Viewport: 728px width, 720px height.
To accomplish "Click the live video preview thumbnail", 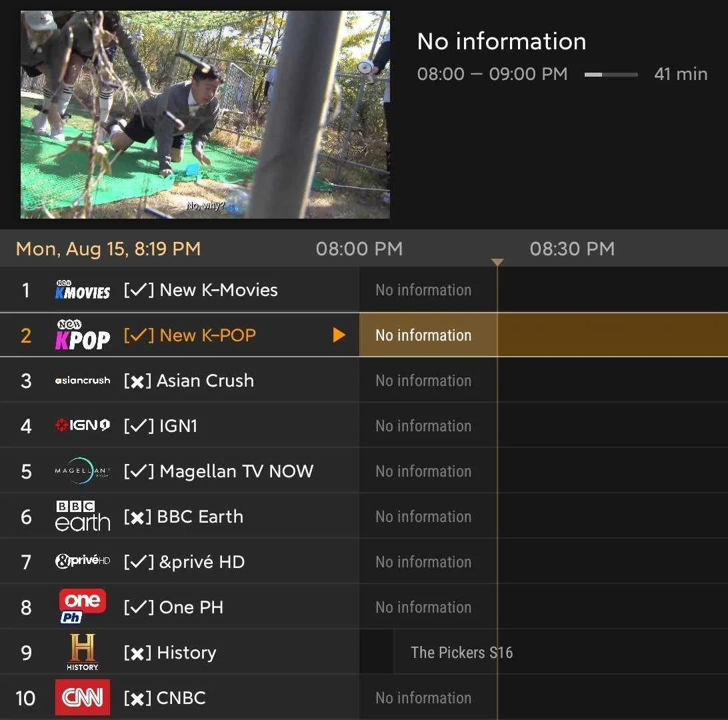I will pos(205,114).
